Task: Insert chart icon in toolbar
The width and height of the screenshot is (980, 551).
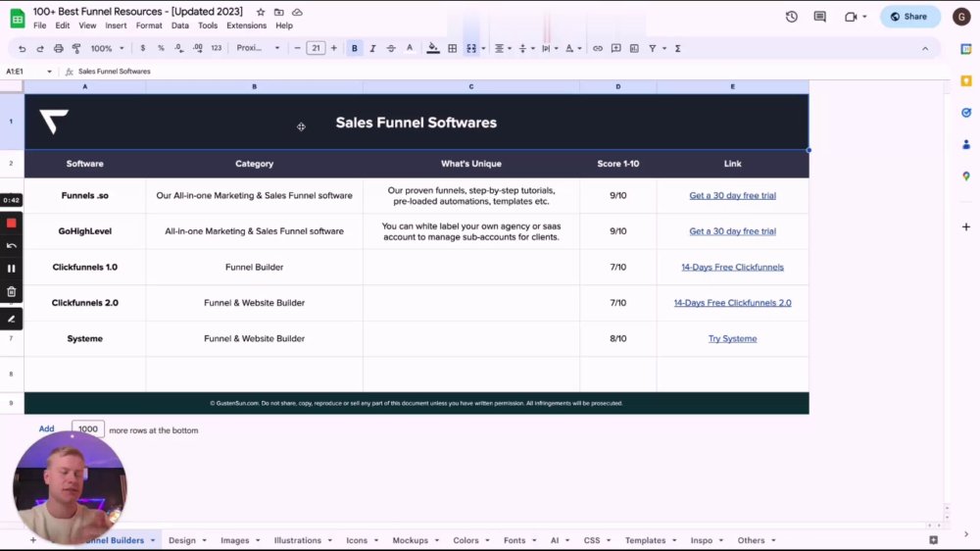Action: 634,48
